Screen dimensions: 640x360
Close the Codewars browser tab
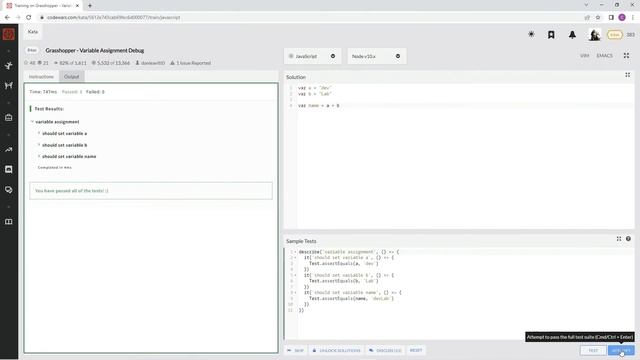click(77, 6)
